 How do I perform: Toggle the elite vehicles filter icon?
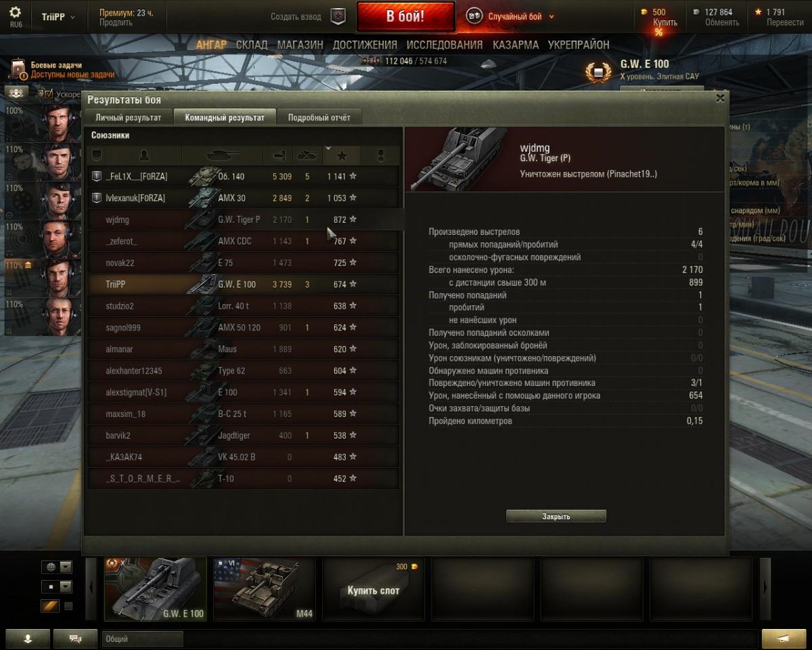click(x=51, y=606)
